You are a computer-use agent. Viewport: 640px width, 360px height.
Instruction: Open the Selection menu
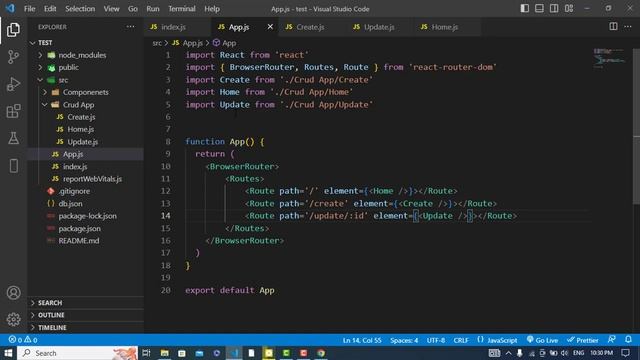(80, 9)
